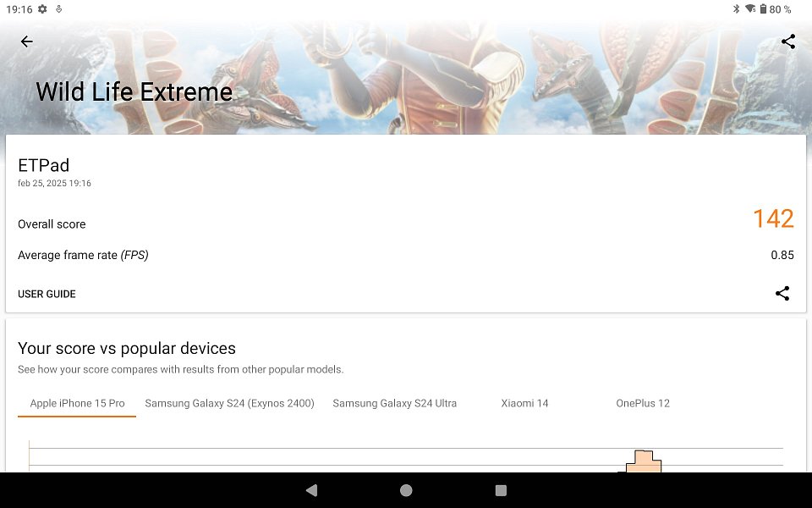Tap the Wild Life Extreme title

[x=134, y=92]
